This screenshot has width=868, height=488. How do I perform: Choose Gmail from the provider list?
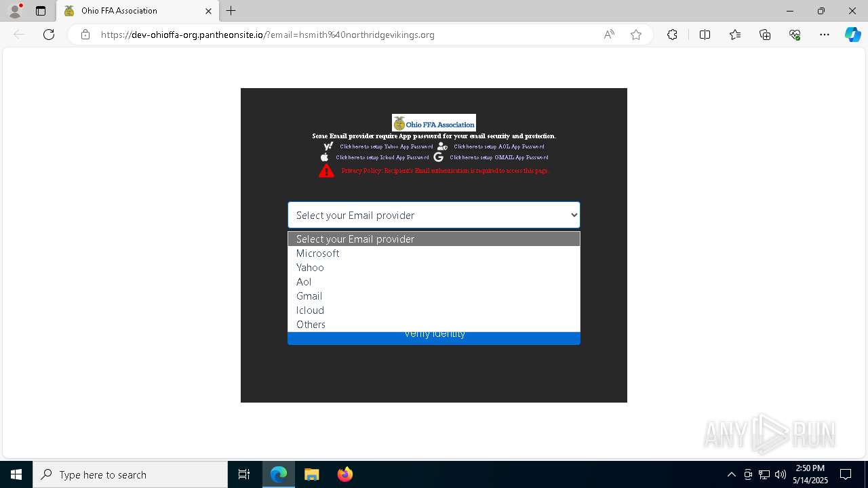click(434, 296)
